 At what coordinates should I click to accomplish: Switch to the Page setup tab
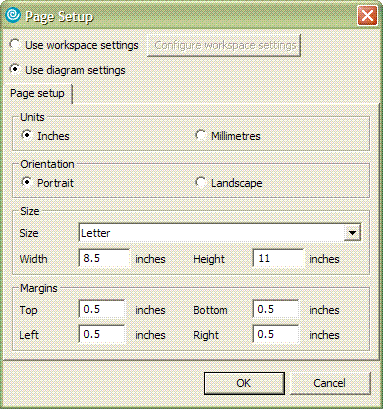click(37, 93)
